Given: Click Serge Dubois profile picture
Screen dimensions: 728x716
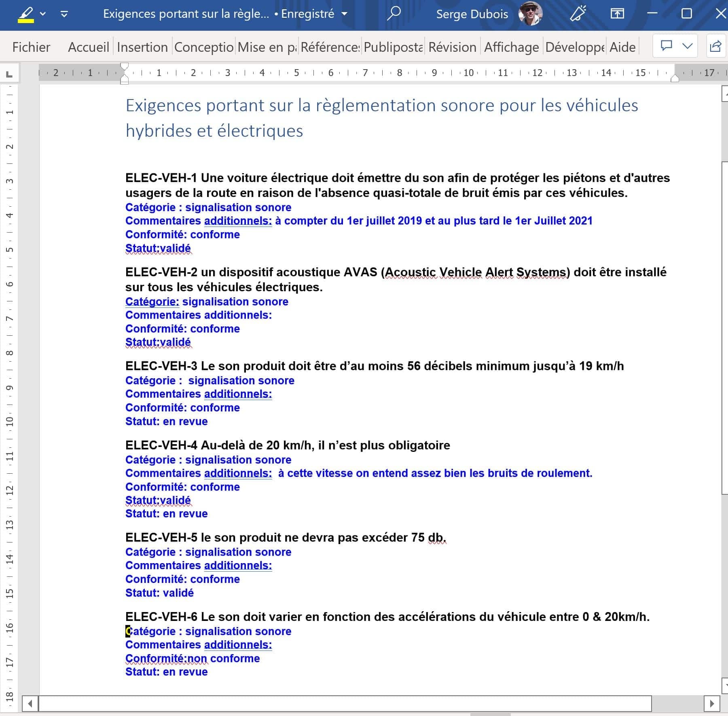Looking at the screenshot, I should [x=530, y=14].
